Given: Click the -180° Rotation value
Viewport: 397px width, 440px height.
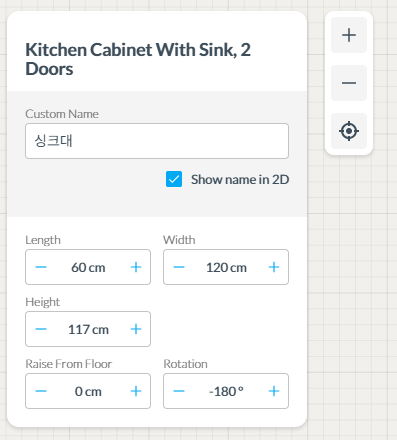Looking at the screenshot, I should point(226,391).
